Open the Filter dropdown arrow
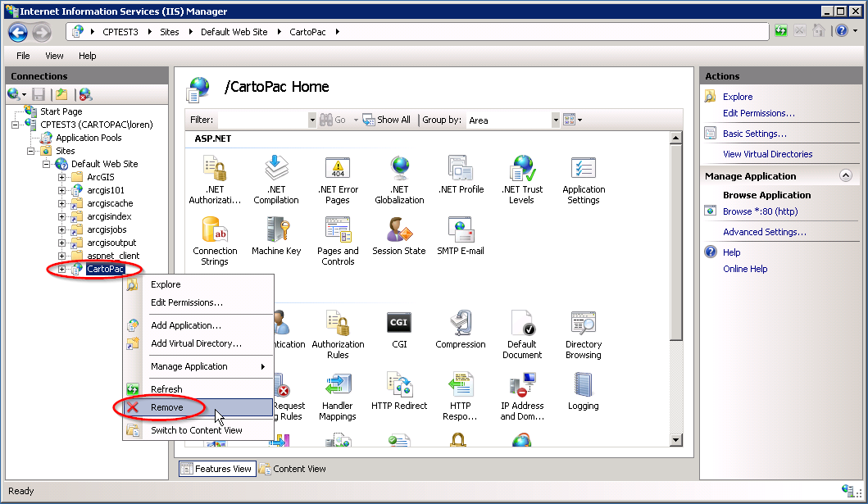The height and width of the screenshot is (504, 868). [312, 120]
